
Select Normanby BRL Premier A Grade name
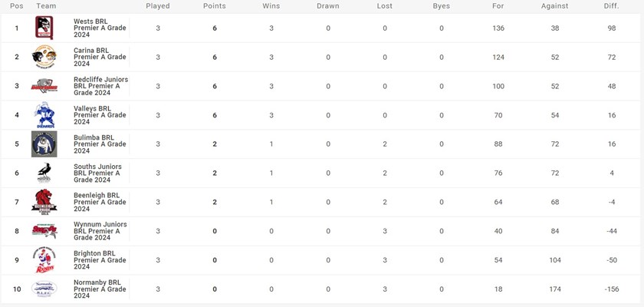[x=100, y=289]
